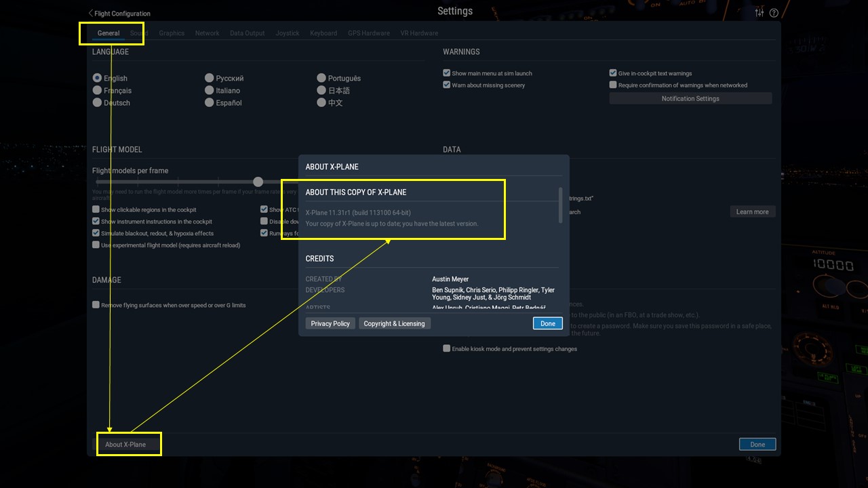Image resolution: width=868 pixels, height=488 pixels.
Task: Select Português language
Action: (321, 78)
